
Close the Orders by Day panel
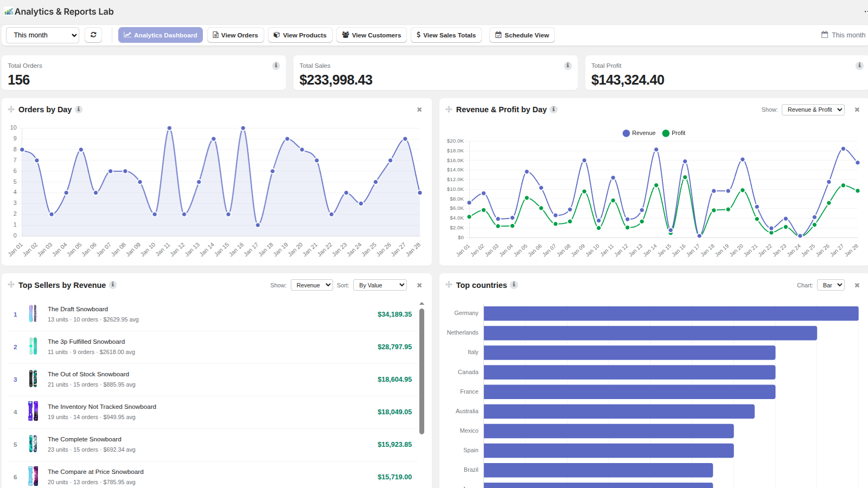[419, 110]
